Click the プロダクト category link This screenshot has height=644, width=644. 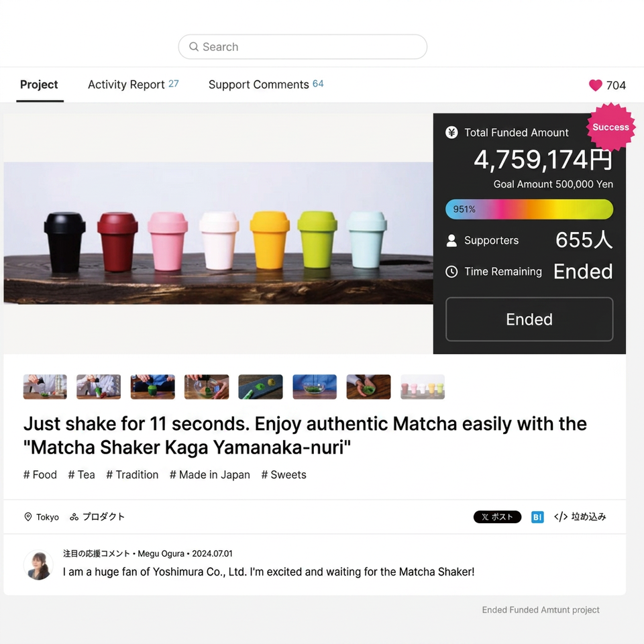click(103, 517)
